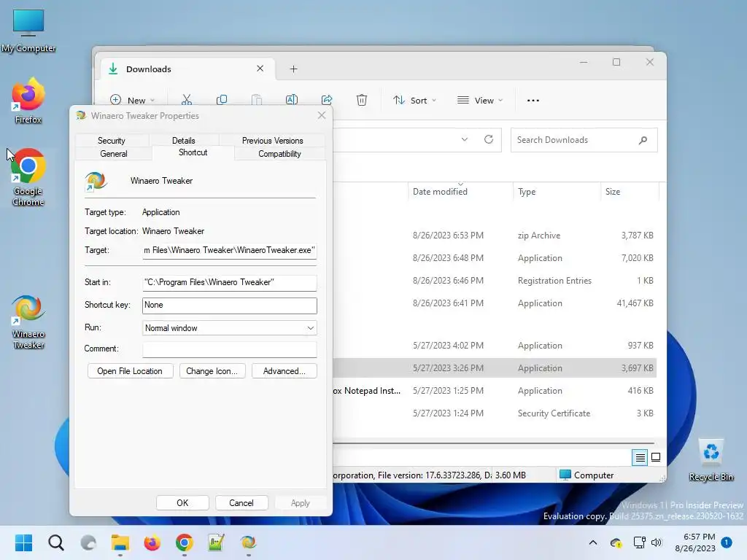Click the Cut scissors icon in Downloads toolbar
This screenshot has height=560, width=747.
click(x=186, y=100)
